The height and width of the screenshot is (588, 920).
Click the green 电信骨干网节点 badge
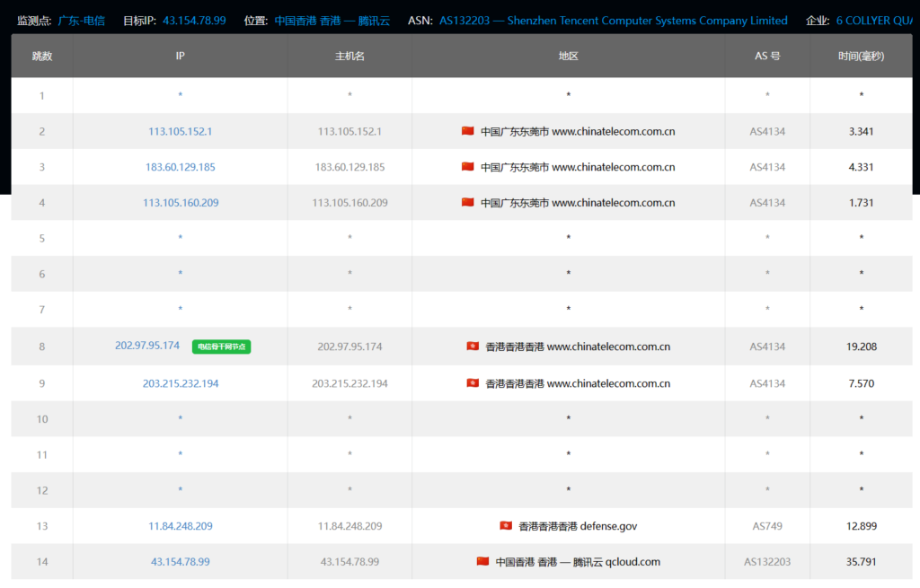[221, 347]
